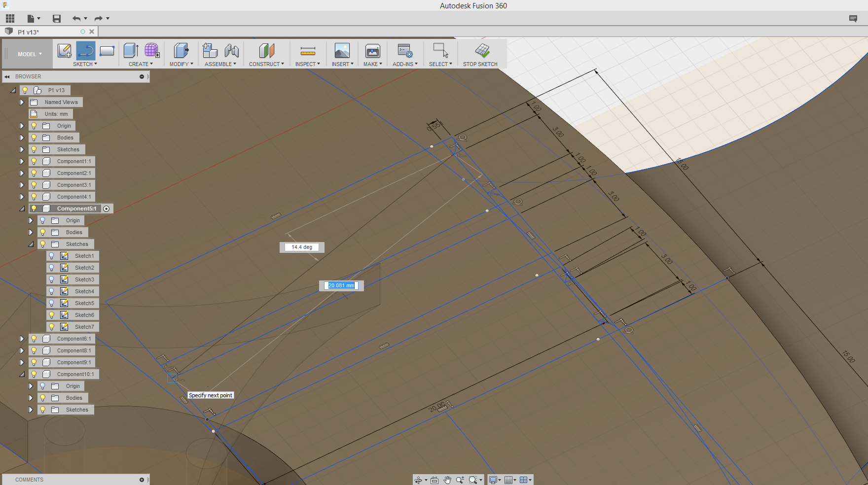
Task: Open the data panel grid icon
Action: point(10,19)
